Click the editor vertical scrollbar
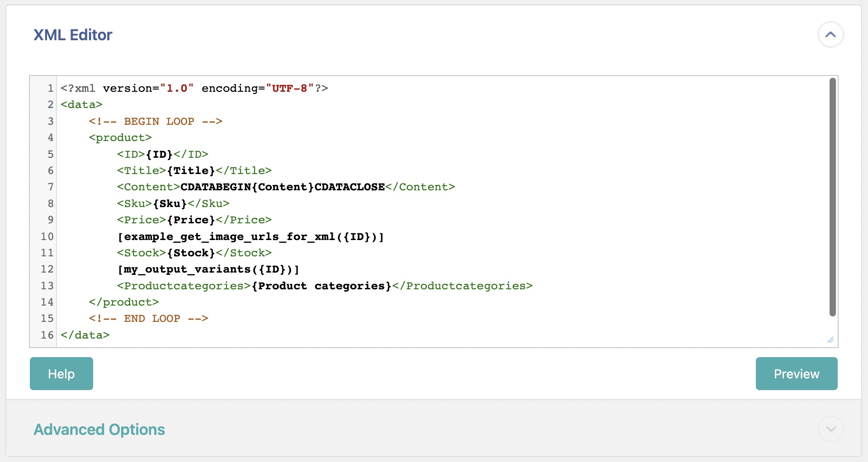Image resolution: width=868 pixels, height=462 pixels. pyautogui.click(x=832, y=197)
